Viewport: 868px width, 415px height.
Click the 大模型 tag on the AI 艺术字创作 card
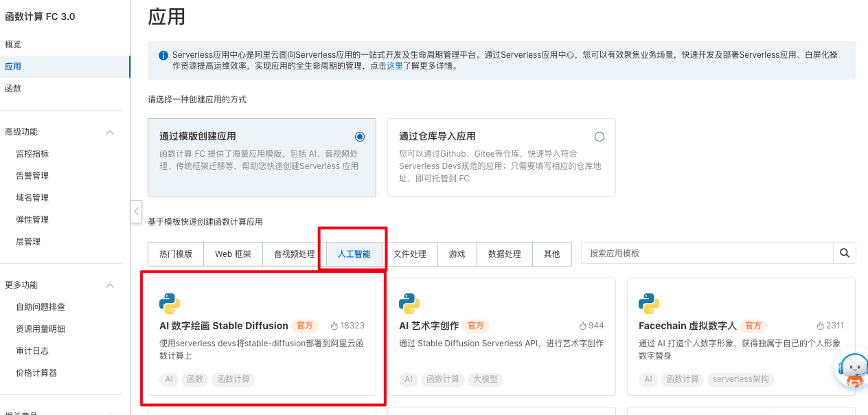(486, 379)
